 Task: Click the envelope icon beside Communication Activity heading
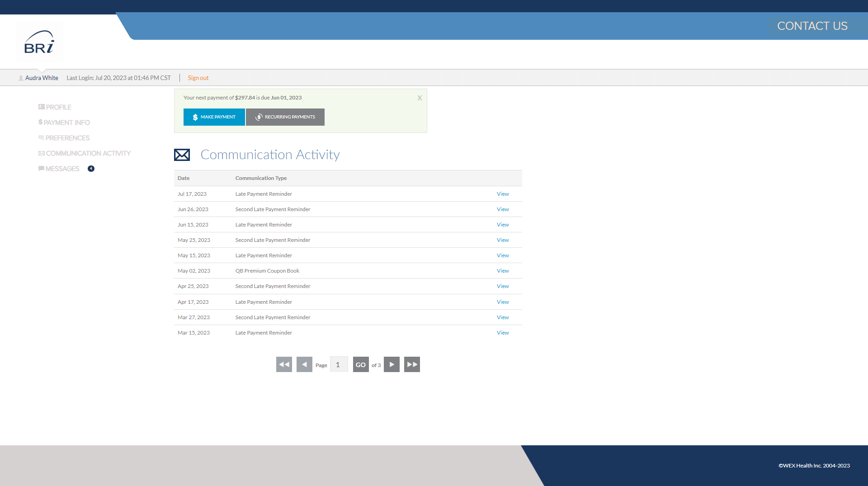(x=182, y=155)
